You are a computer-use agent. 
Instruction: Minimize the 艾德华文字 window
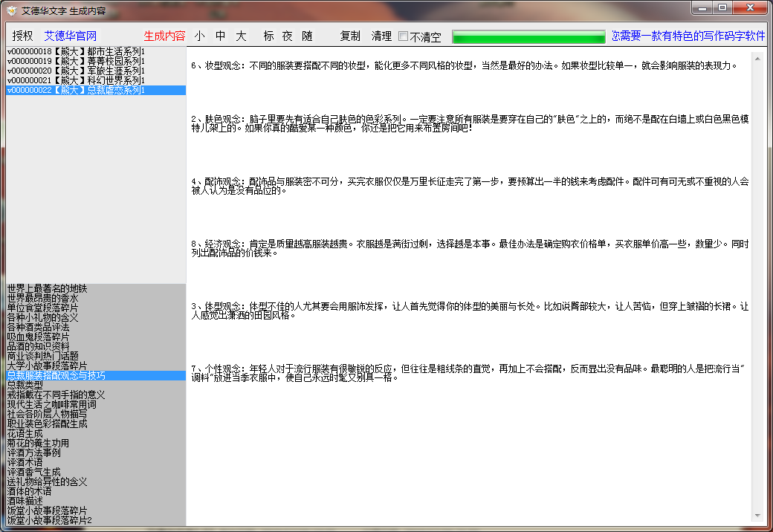(702, 8)
